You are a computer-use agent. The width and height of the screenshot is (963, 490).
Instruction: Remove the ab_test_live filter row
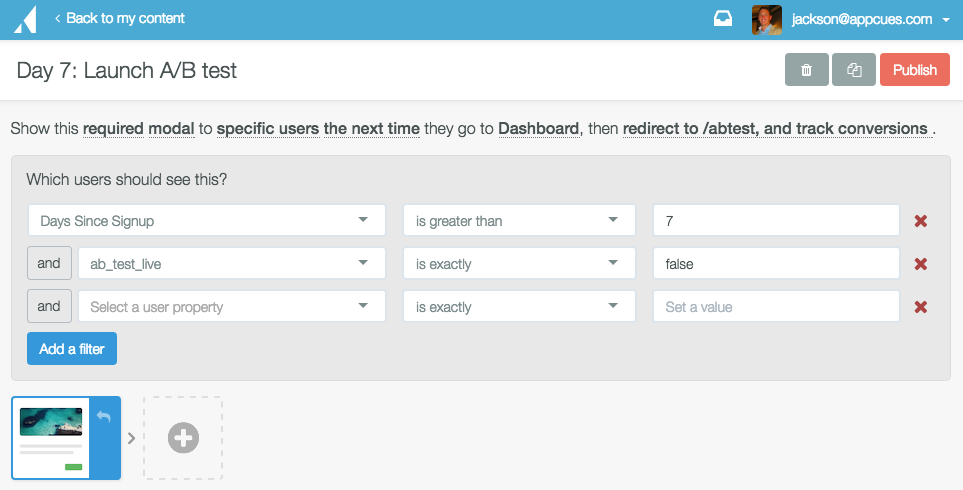point(921,264)
